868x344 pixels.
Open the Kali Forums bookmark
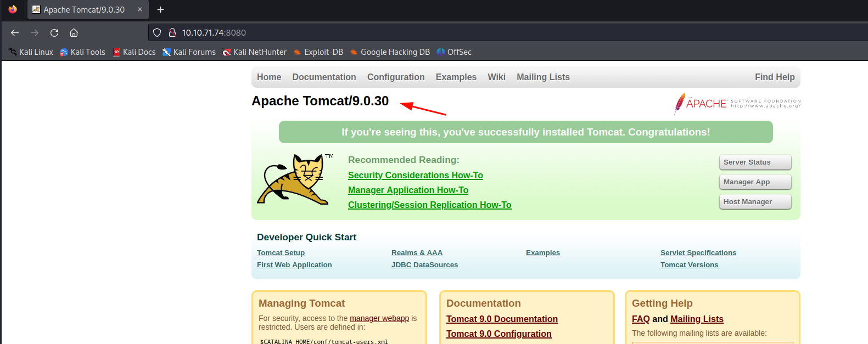click(x=189, y=52)
